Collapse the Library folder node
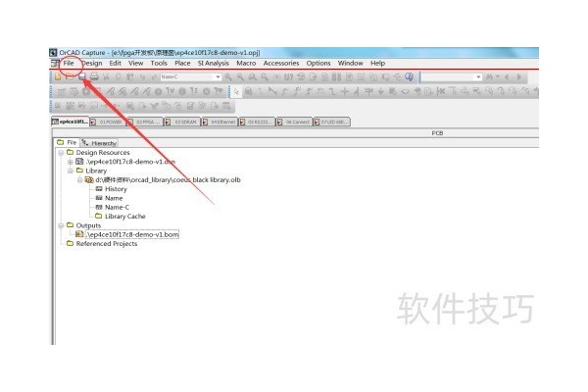Image resolution: width=588 pixels, height=392 pixels. tap(71, 171)
